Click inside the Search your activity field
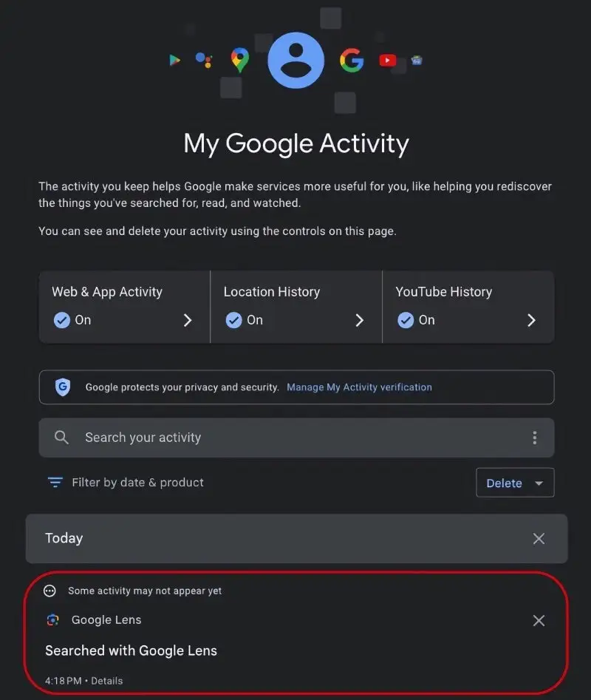This screenshot has width=591, height=700. point(222,438)
